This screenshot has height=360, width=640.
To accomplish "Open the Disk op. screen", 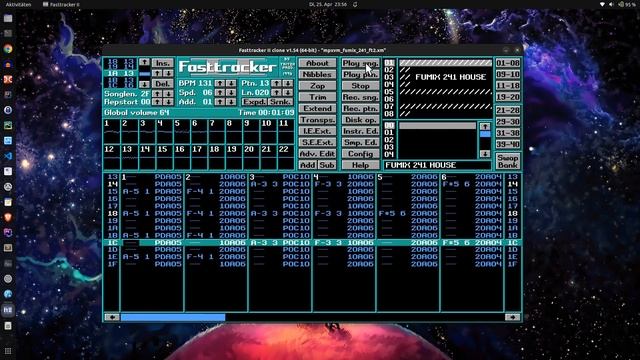I will 360,120.
